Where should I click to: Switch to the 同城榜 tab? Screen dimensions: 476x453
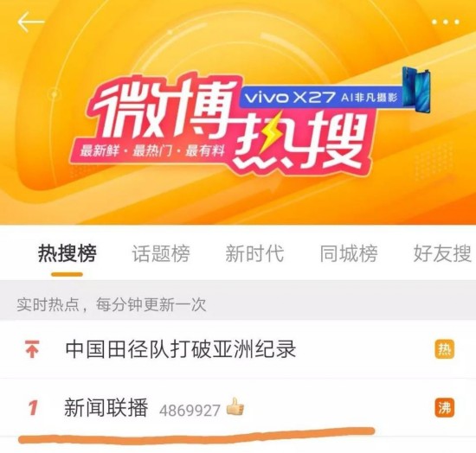349,253
